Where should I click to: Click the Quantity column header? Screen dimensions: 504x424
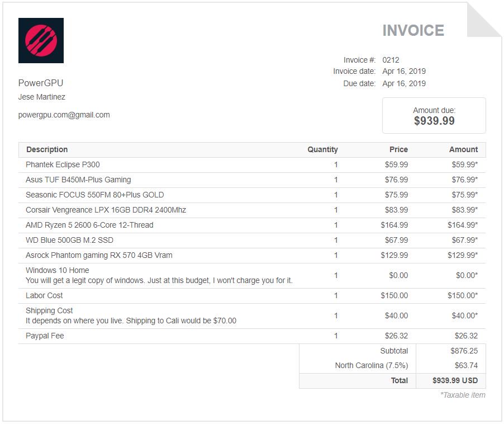(x=322, y=149)
